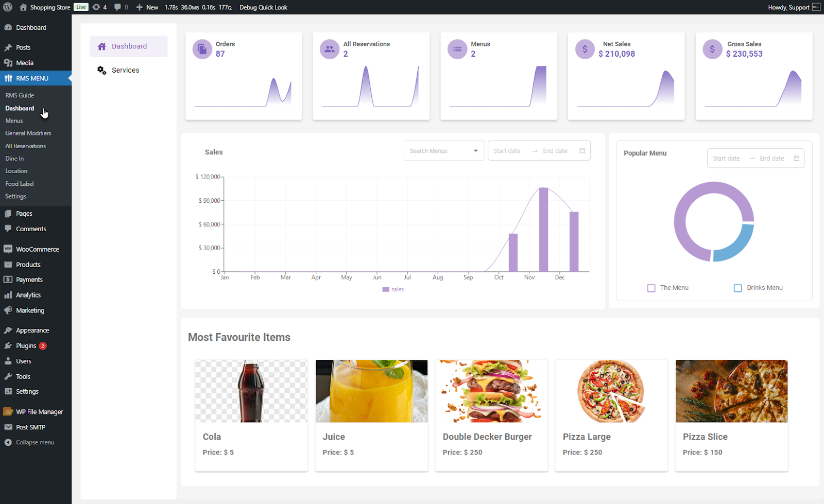The image size is (824, 504).
Task: Enable The Menu checkbox
Action: point(651,288)
